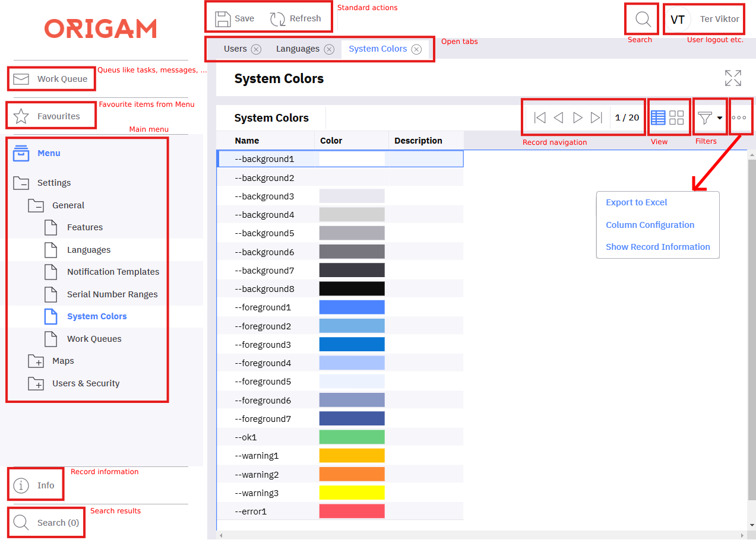Click the Notification Templates document icon
The height and width of the screenshot is (540, 756).
click(51, 272)
